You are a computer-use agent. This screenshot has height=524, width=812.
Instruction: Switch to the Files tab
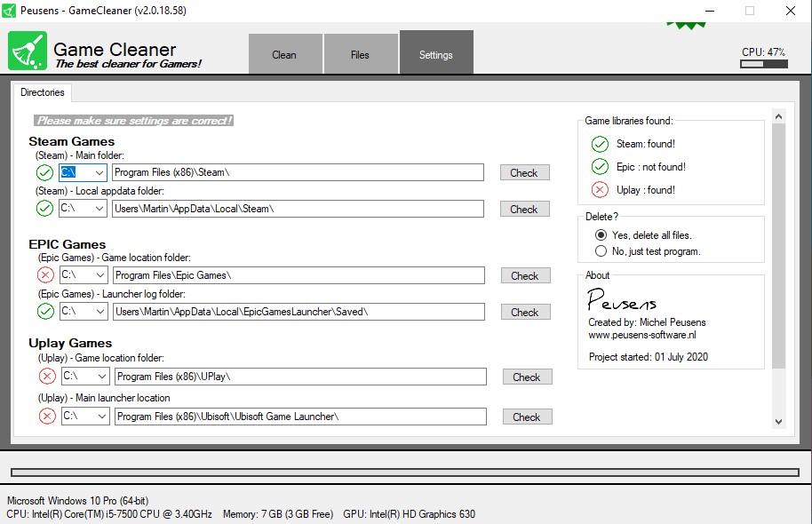pyautogui.click(x=361, y=54)
